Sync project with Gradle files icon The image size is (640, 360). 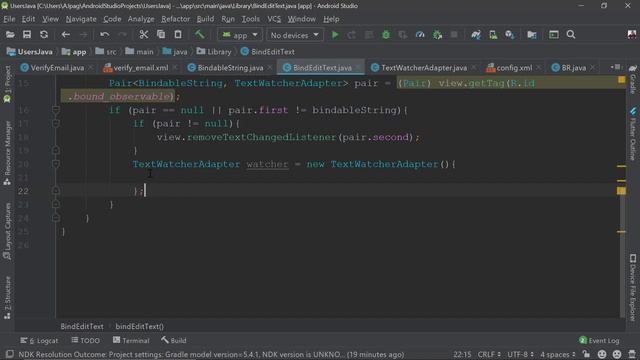pos(476,35)
